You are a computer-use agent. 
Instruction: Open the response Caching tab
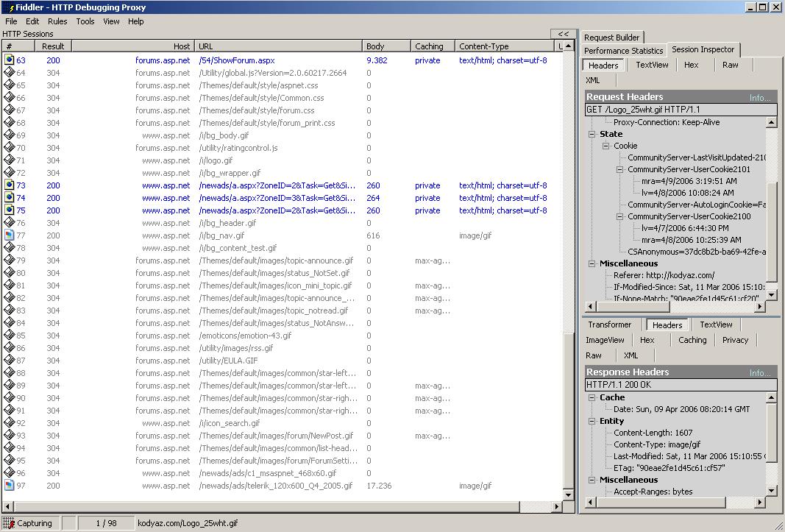tap(692, 340)
